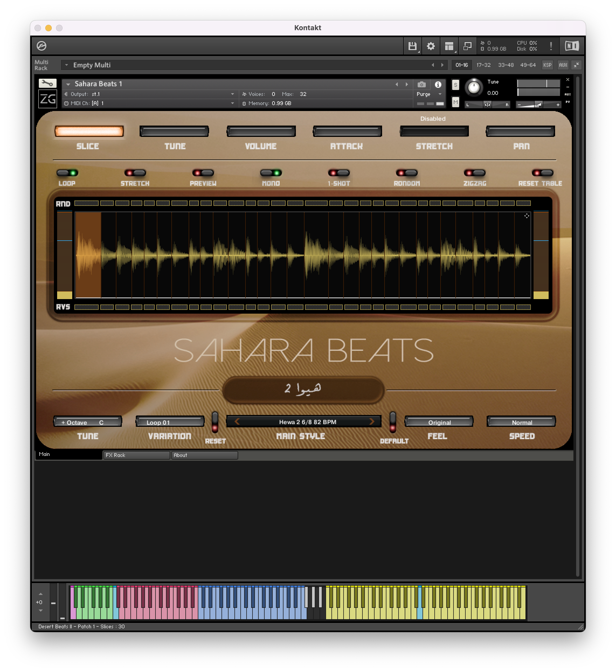
Task: Switch to the About tab
Action: tap(204, 455)
